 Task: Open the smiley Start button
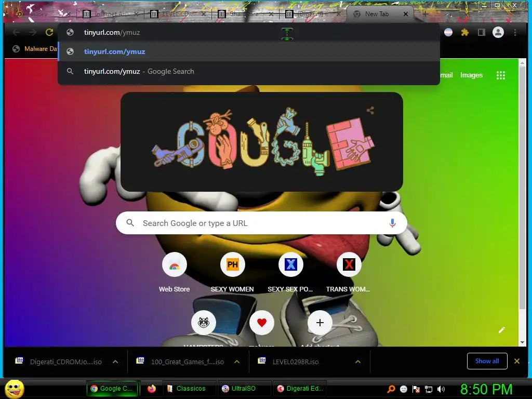15,389
